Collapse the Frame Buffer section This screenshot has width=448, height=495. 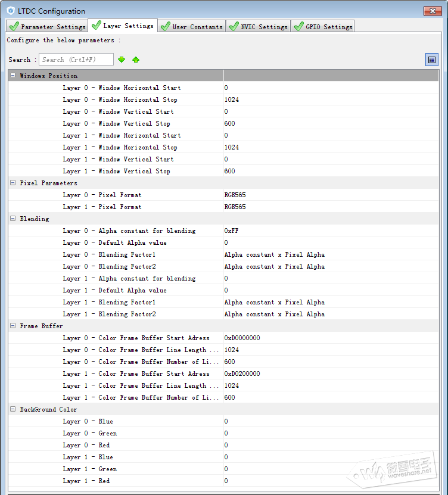pos(13,326)
